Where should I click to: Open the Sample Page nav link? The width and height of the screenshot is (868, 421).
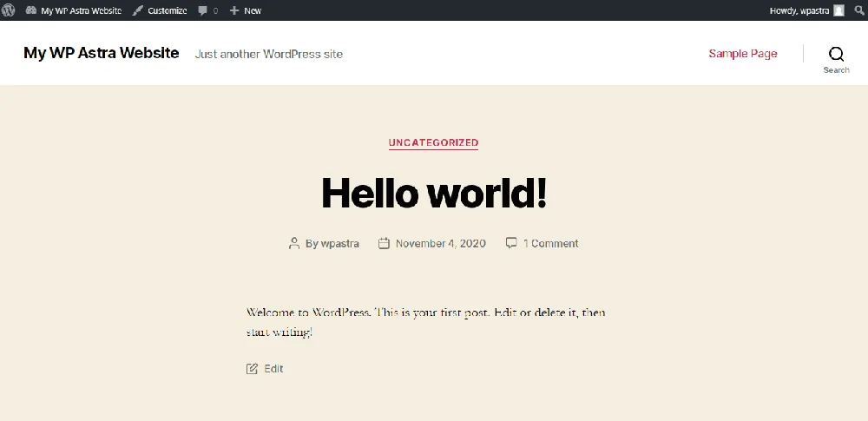pos(743,54)
